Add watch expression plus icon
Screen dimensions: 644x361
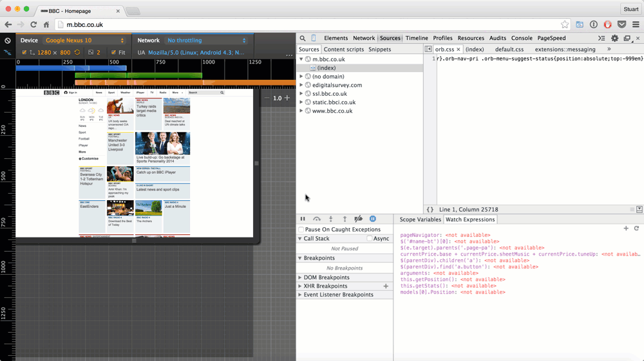pyautogui.click(x=626, y=228)
